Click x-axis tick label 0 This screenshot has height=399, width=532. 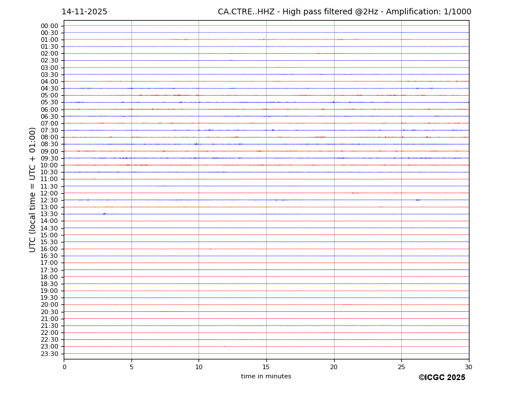(64, 367)
